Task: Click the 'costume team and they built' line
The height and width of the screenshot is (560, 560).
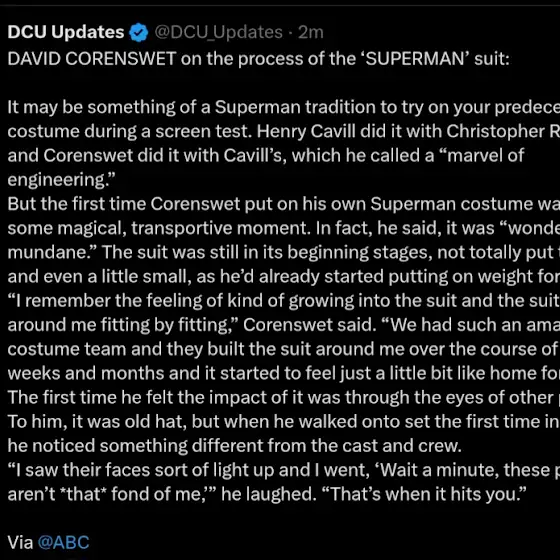Action: click(284, 349)
